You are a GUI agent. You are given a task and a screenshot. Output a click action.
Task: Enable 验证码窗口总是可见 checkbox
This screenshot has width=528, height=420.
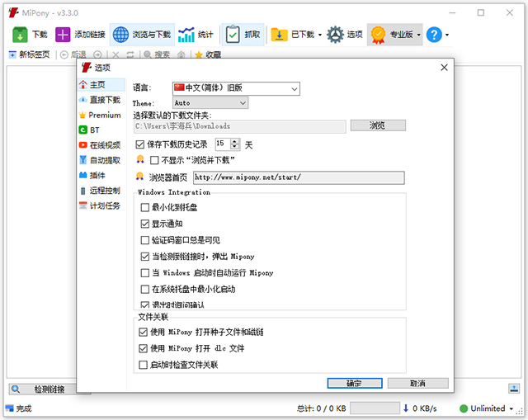click(x=145, y=240)
